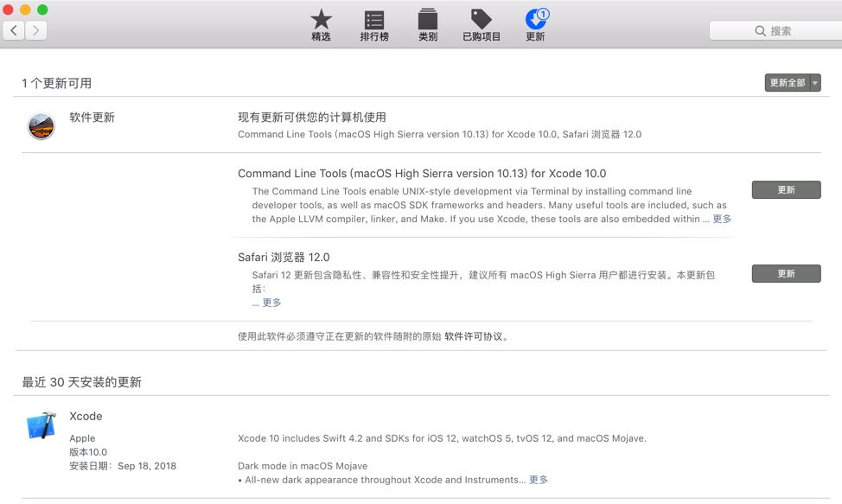Screen dimensions: 842x504
Task: Click the Command Line Tools update title
Action: click(x=422, y=174)
